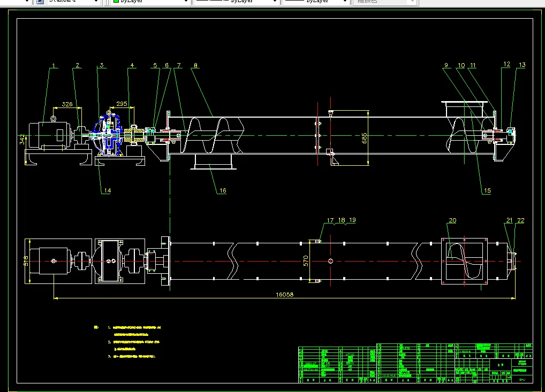This screenshot has width=545, height=392.
Task: Select part balloon number 2
Action: coord(78,65)
